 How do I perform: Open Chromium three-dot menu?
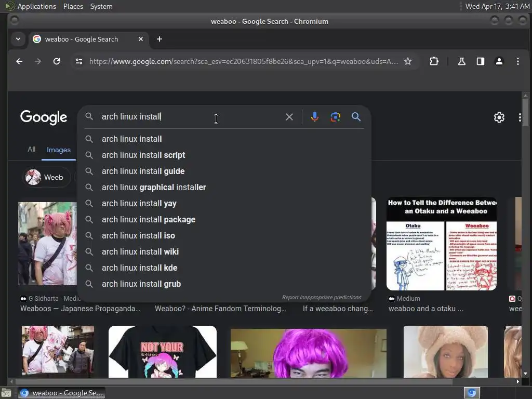[x=518, y=61]
